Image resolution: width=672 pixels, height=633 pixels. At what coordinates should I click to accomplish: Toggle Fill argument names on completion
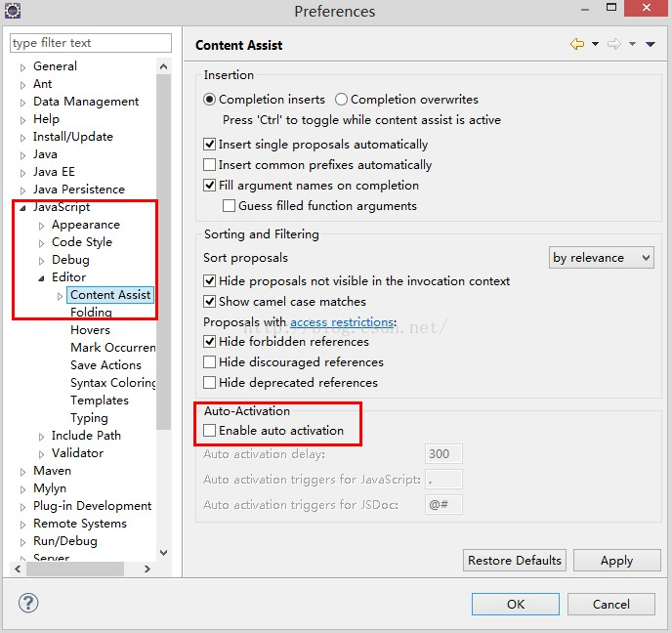(209, 186)
